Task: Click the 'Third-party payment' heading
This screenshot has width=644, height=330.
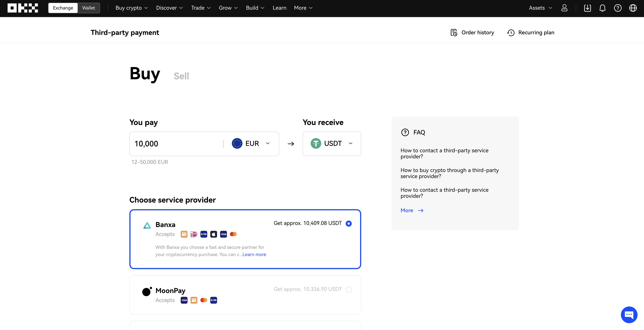Action: point(125,33)
